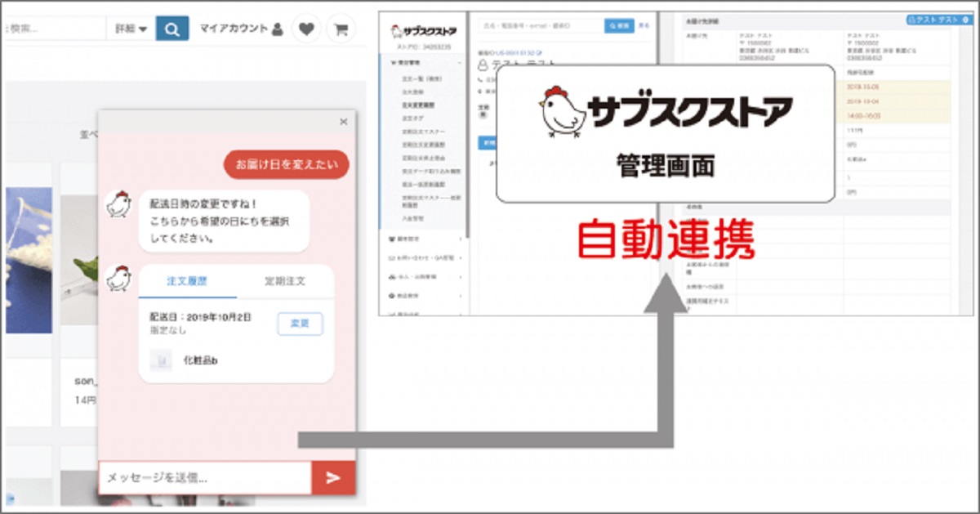Switch to the 定期注文 tab
980x514 pixels.
pyautogui.click(x=285, y=280)
